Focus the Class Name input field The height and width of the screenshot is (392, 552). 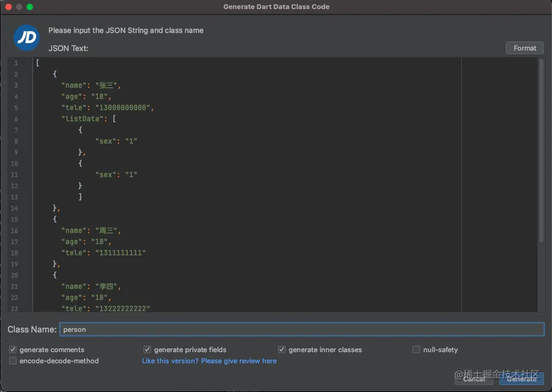[x=302, y=329]
